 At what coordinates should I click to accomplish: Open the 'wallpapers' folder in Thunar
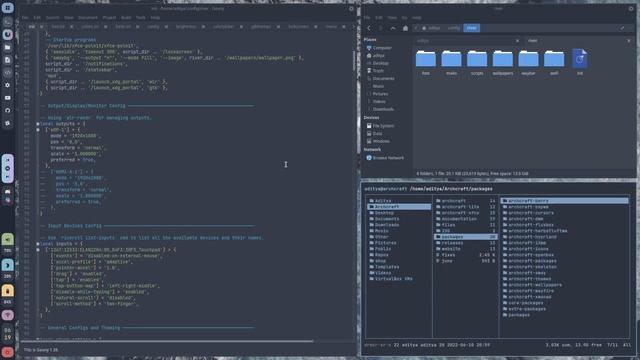[502, 62]
